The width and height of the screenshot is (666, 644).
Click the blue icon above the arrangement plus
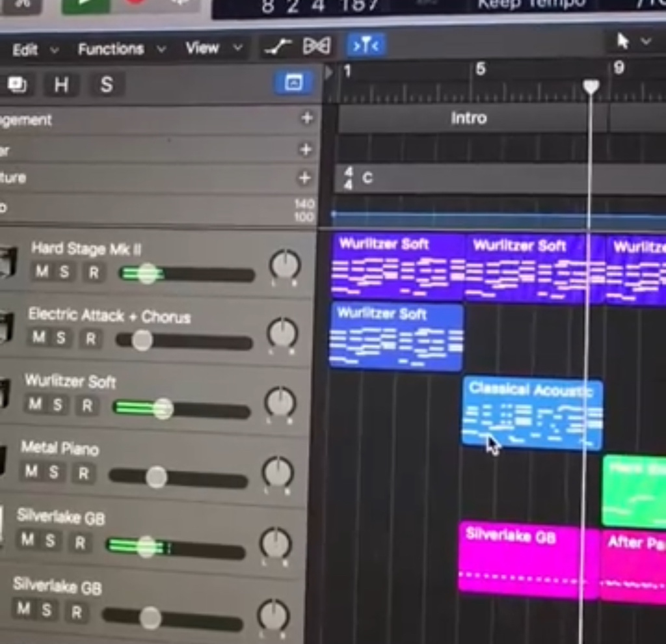293,83
